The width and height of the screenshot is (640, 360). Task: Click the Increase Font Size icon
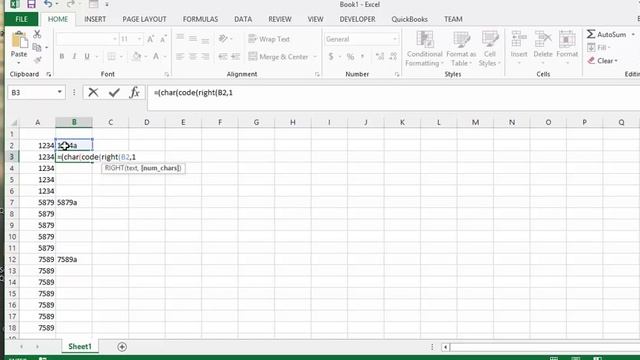[150, 39]
